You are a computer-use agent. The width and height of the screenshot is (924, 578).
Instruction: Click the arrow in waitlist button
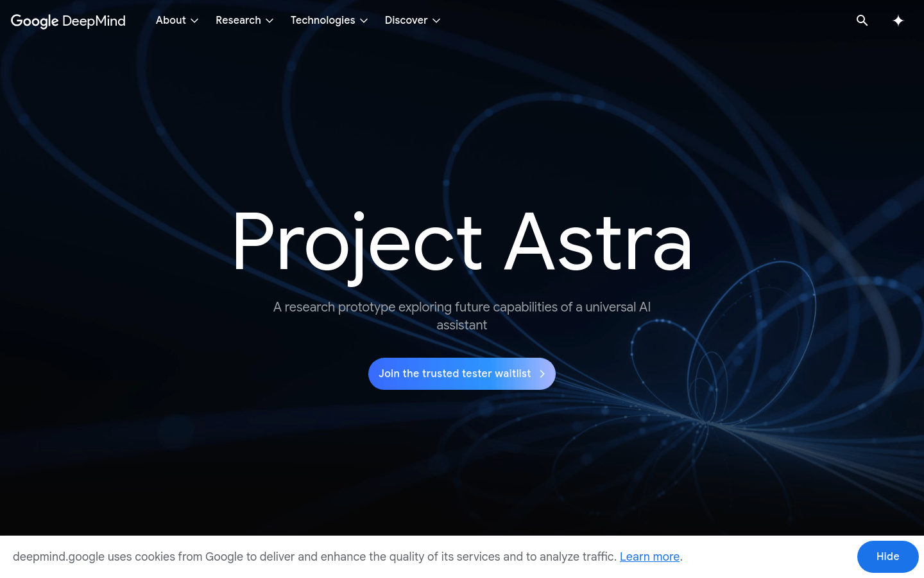(x=542, y=374)
